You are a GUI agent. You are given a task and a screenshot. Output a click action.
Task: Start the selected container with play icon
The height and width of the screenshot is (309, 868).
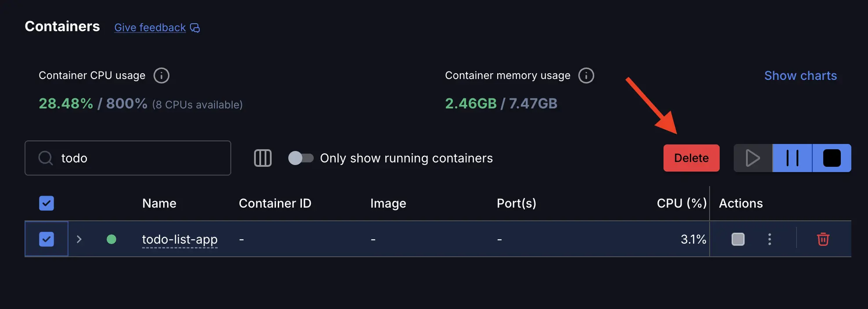click(753, 158)
